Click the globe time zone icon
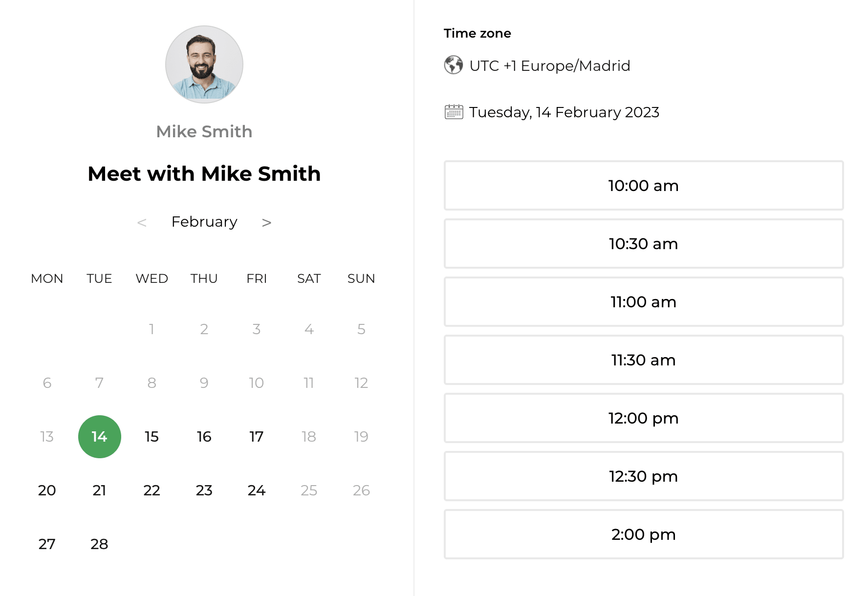This screenshot has width=868, height=596. coord(453,65)
